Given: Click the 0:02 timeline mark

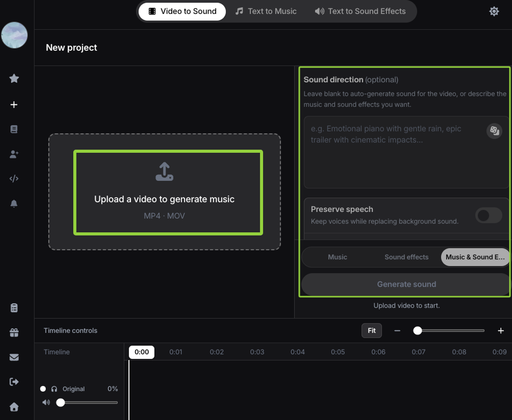Looking at the screenshot, I should pyautogui.click(x=217, y=352).
